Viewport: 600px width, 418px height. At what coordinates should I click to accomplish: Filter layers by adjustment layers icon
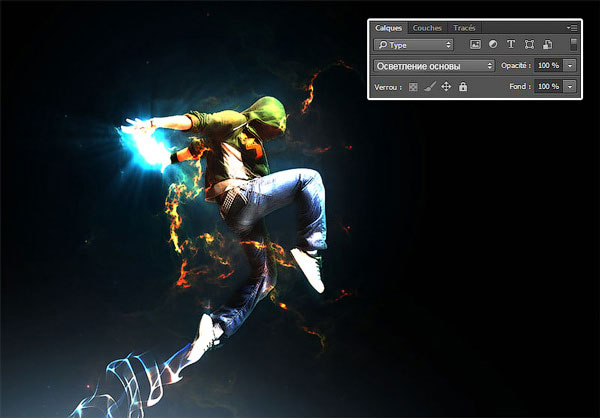(x=493, y=44)
